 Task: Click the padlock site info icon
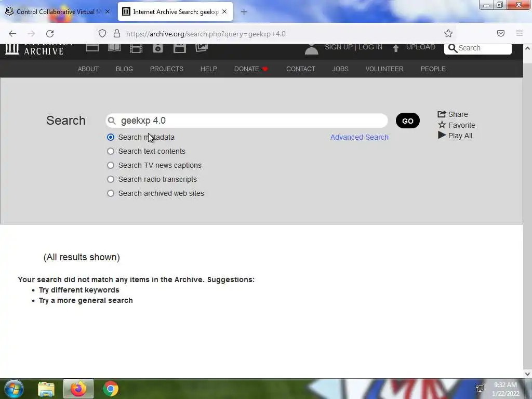pos(117,33)
